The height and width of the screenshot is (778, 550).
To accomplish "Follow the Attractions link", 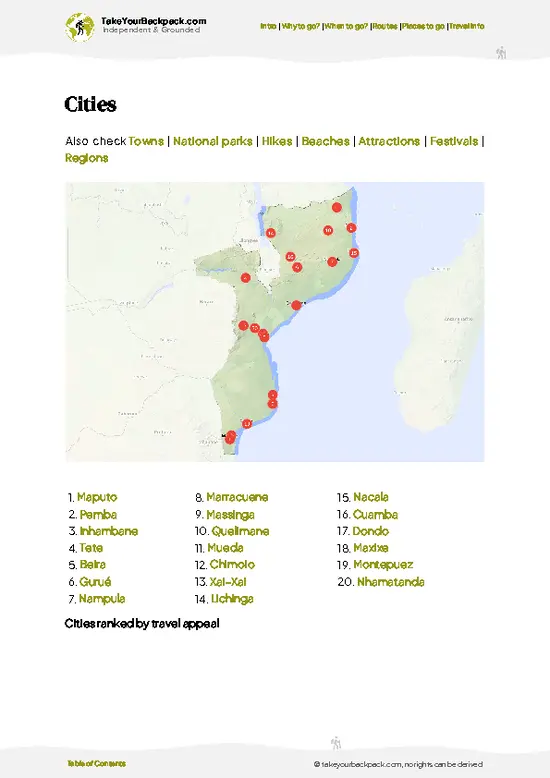I will point(389,141).
